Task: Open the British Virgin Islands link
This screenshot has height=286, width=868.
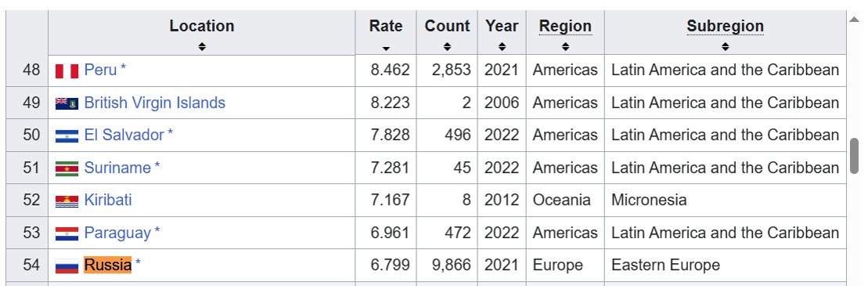Action: pos(154,103)
